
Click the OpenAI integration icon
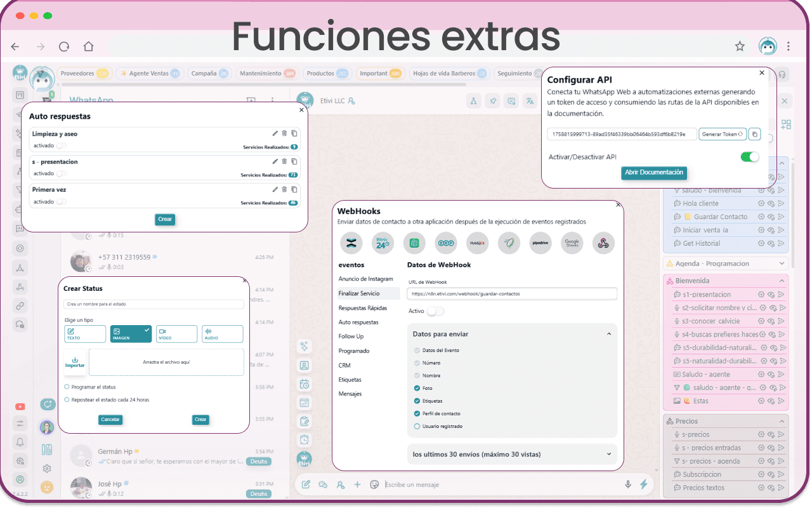[x=415, y=243]
